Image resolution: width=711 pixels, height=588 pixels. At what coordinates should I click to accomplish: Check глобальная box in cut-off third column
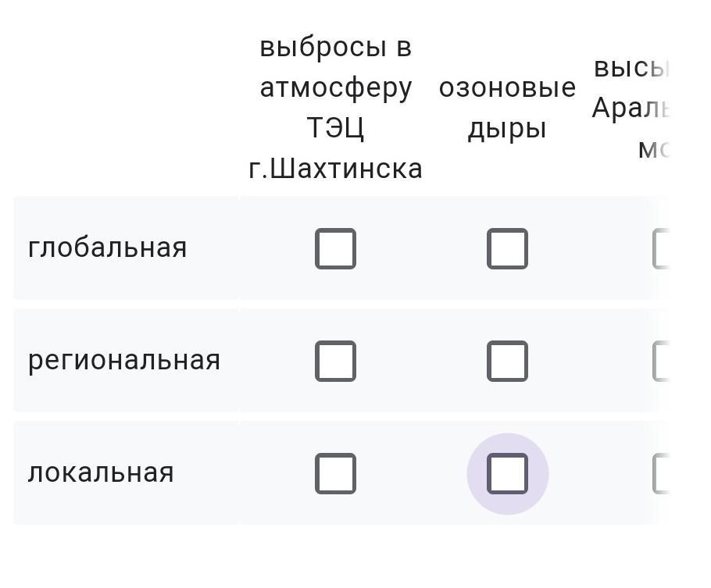pyautogui.click(x=663, y=248)
